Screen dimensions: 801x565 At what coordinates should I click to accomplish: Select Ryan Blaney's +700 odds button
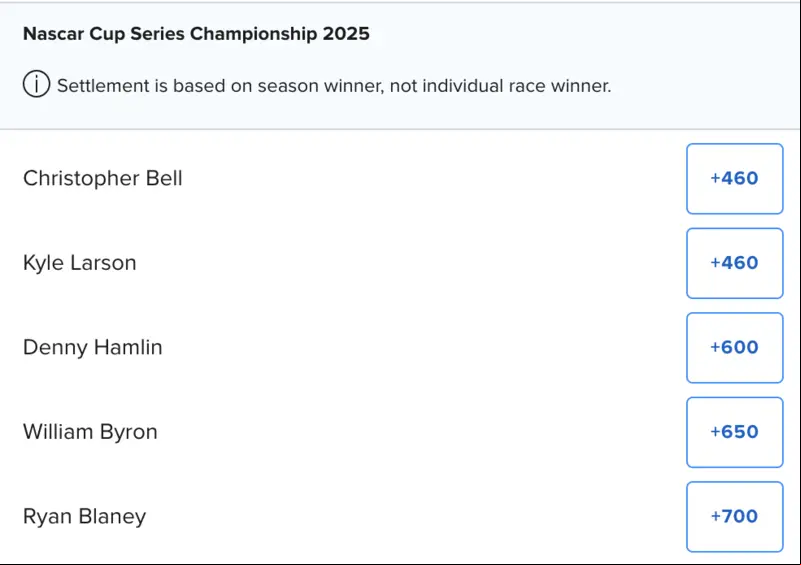(x=735, y=516)
